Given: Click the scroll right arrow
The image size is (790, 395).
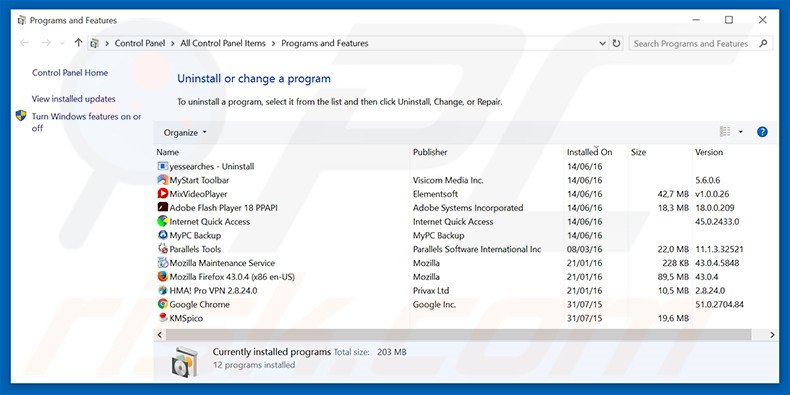Looking at the screenshot, I should click(772, 335).
